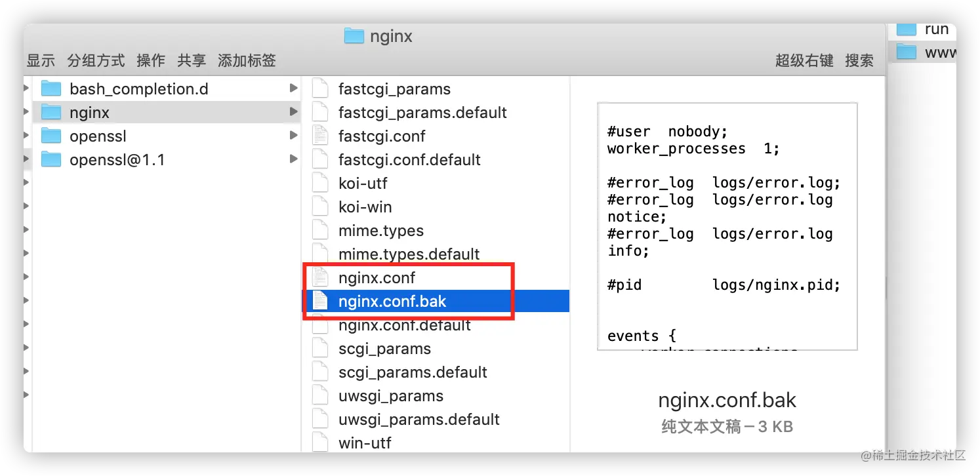Select the nginx.conf file name
The width and height of the screenshot is (980, 476).
coord(377,277)
